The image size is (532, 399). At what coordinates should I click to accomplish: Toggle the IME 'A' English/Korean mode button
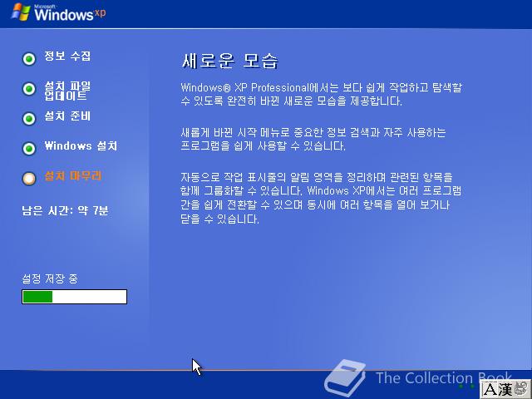coord(489,389)
